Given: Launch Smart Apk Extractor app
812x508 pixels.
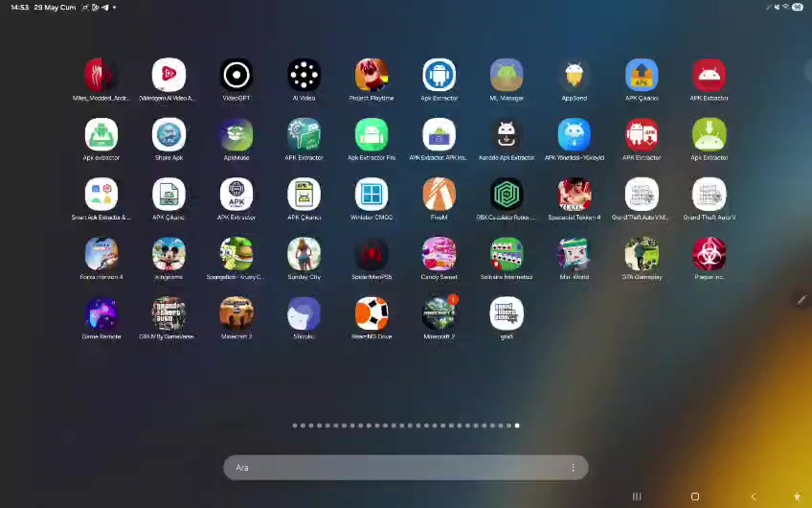Looking at the screenshot, I should [x=101, y=195].
